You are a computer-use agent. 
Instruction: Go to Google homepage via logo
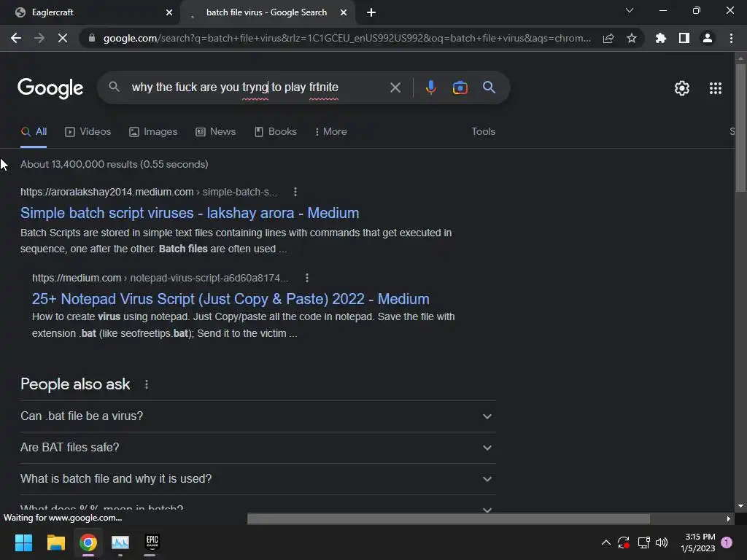[50, 88]
